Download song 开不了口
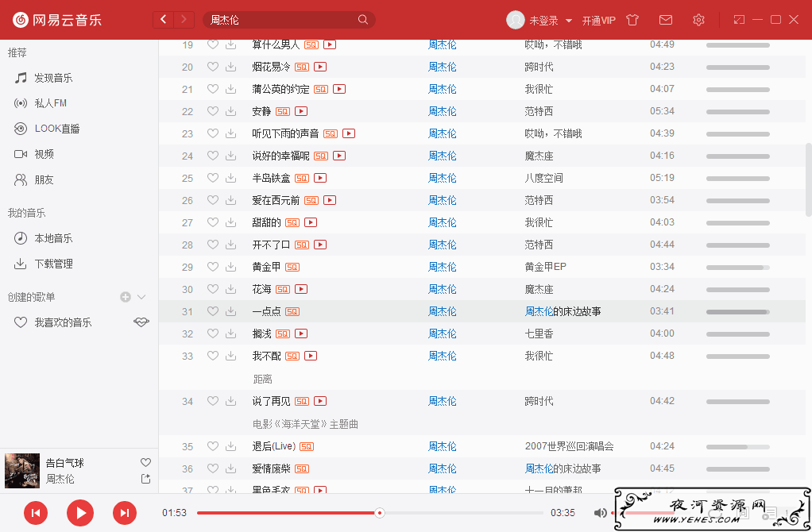 231,245
